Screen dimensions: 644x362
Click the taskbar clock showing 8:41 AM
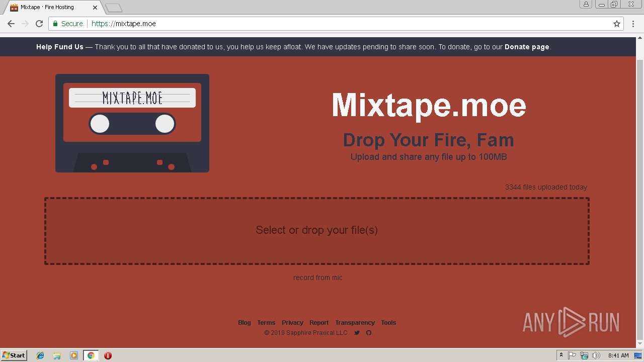click(618, 355)
